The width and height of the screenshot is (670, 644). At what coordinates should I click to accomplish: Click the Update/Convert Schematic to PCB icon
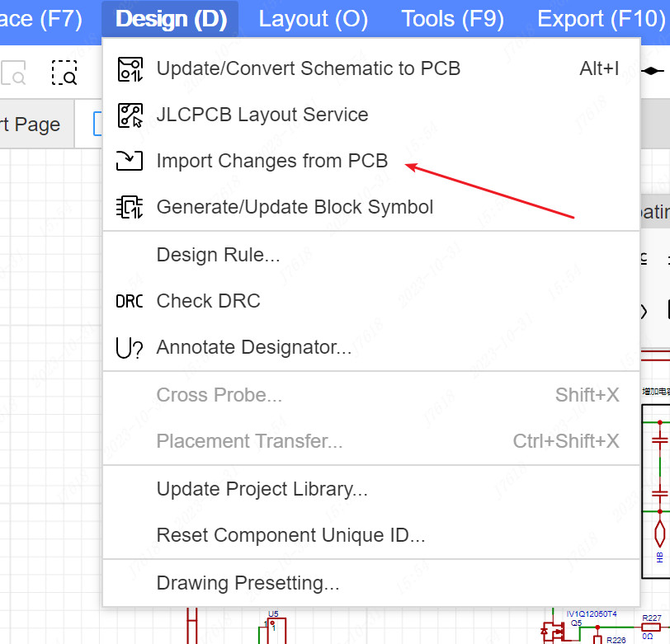130,68
